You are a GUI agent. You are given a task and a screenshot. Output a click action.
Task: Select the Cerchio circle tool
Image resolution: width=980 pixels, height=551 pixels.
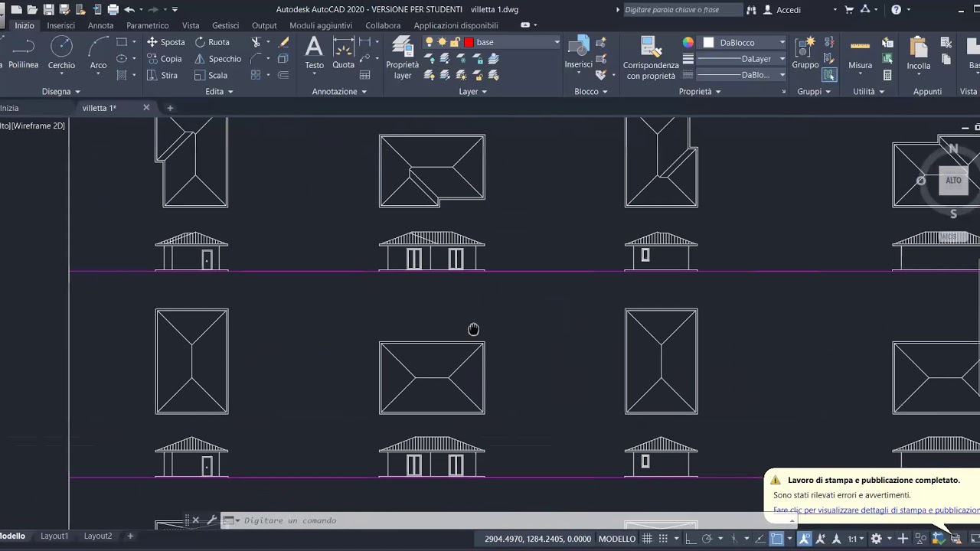click(x=61, y=54)
